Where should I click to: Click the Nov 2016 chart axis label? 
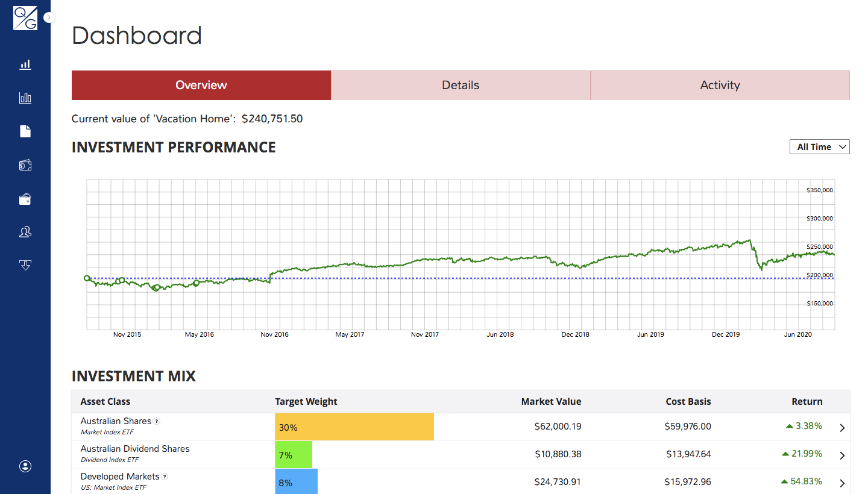pyautogui.click(x=274, y=334)
